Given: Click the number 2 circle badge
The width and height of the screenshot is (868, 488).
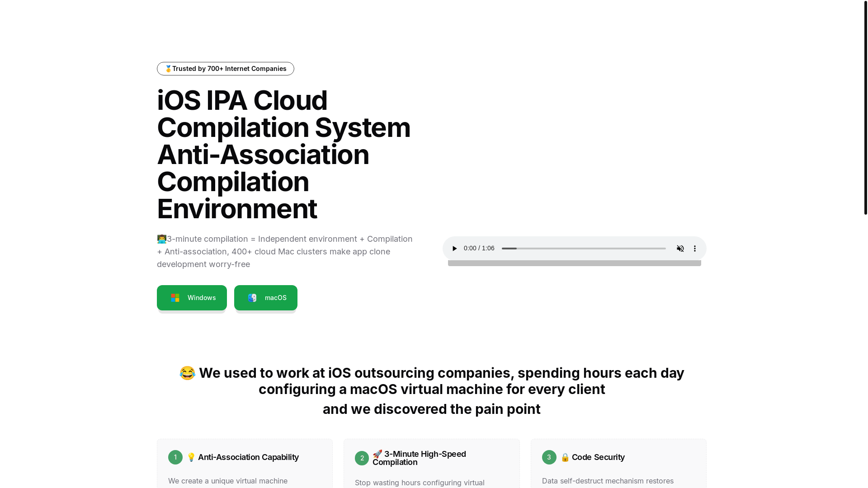Looking at the screenshot, I should (x=362, y=458).
